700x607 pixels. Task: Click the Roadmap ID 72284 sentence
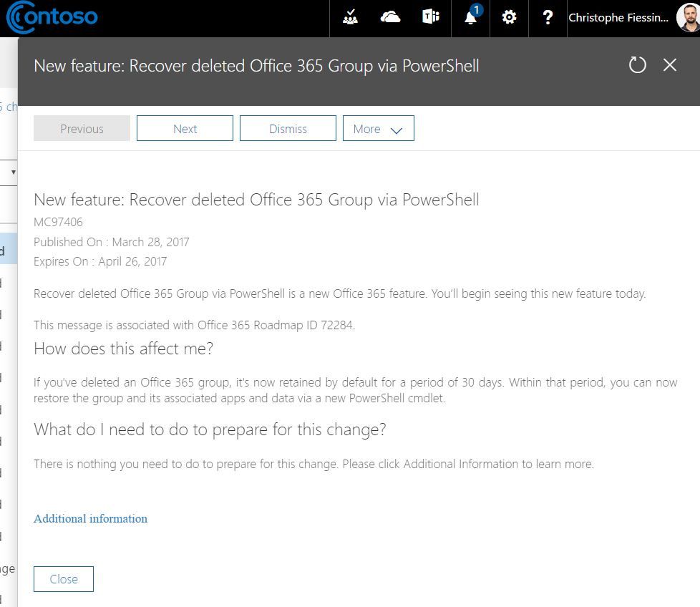(x=194, y=325)
